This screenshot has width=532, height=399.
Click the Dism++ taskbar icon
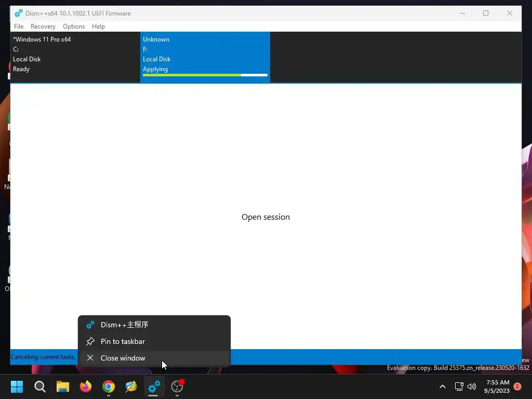[x=154, y=387]
